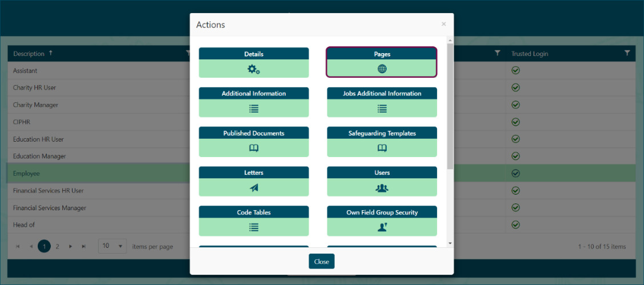Open Jobs Additional Information list icon
This screenshot has height=285, width=644.
click(x=382, y=109)
